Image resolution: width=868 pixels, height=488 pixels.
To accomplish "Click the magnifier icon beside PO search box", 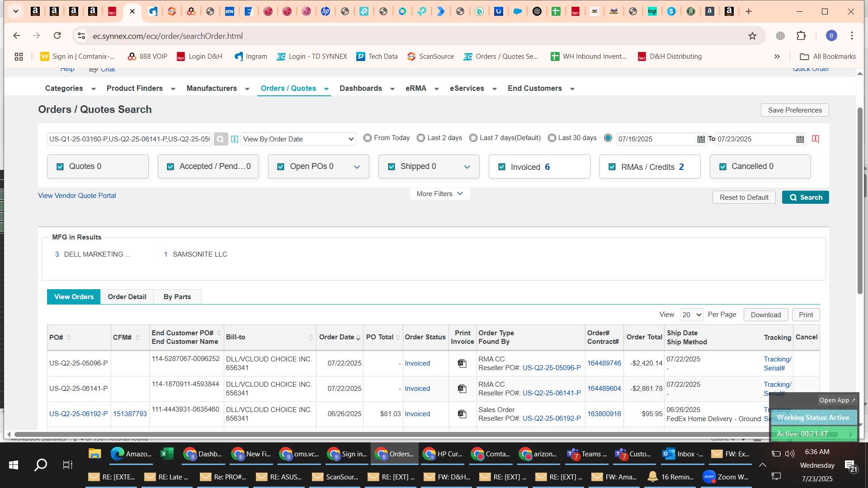I will 220,139.
